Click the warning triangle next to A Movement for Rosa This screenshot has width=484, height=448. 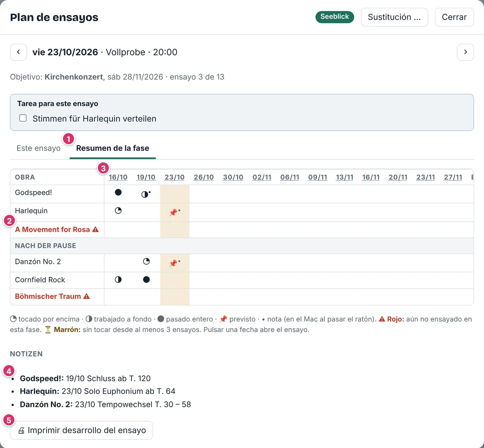pyautogui.click(x=95, y=229)
